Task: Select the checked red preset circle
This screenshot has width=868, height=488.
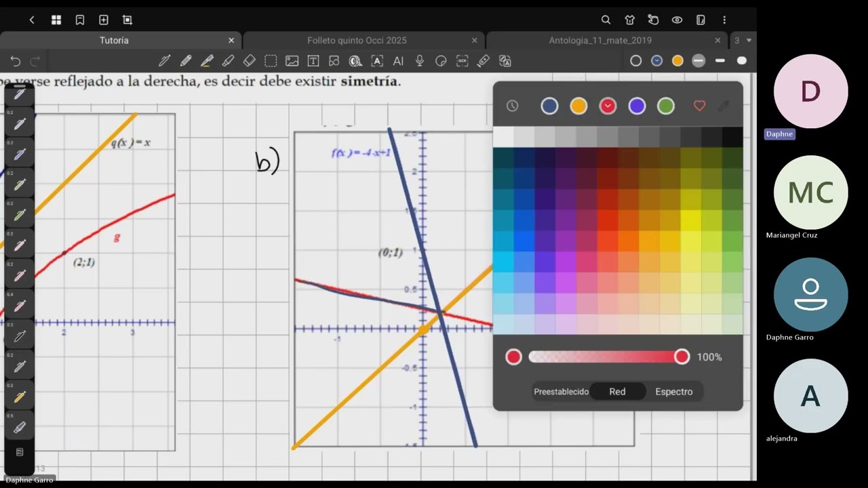Action: (608, 106)
